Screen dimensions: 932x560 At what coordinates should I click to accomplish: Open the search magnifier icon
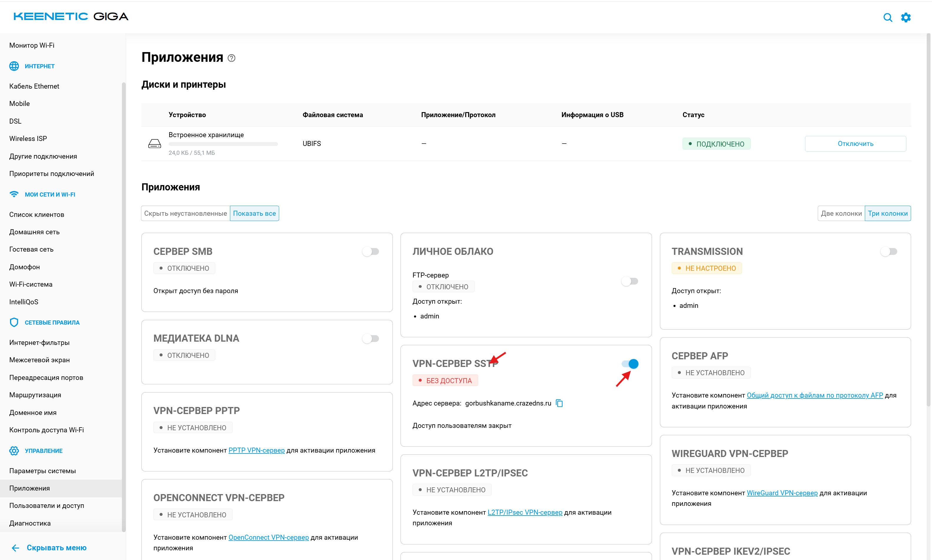click(x=888, y=17)
